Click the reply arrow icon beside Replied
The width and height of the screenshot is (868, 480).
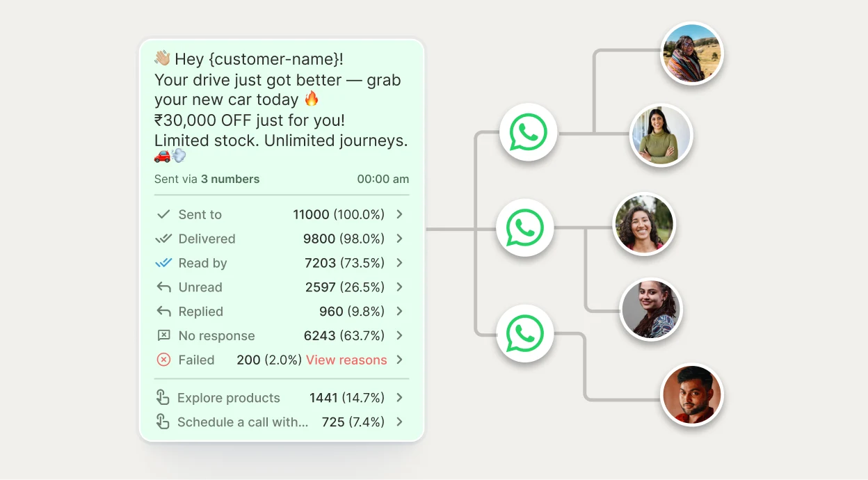click(163, 312)
